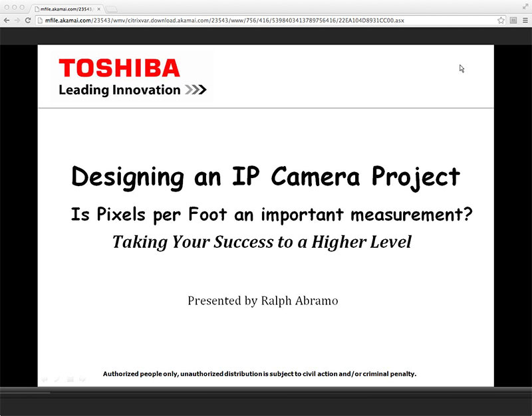This screenshot has height=416, width=532.
Task: Close the mfile.akamai.com tab
Action: click(98, 9)
